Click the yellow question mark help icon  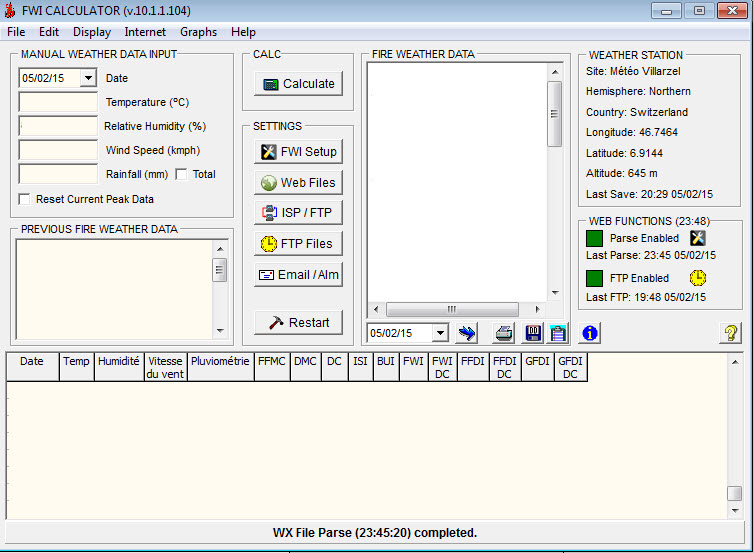pos(730,333)
